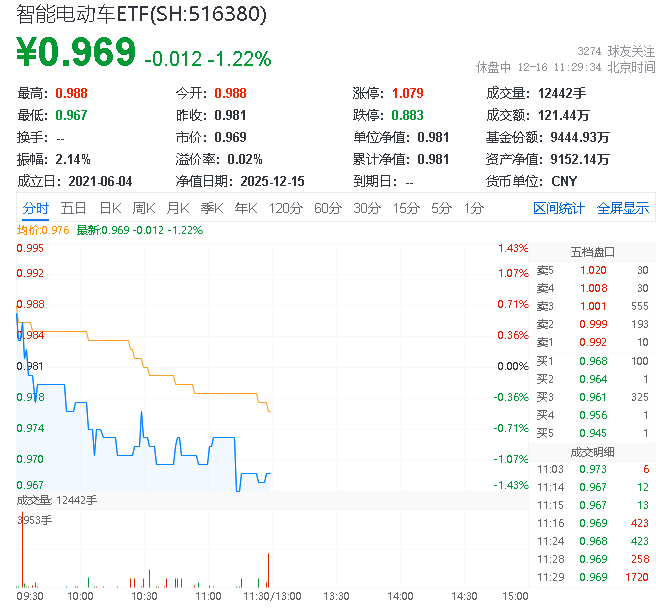Click the 卖1 order row at 0.992

tap(592, 342)
